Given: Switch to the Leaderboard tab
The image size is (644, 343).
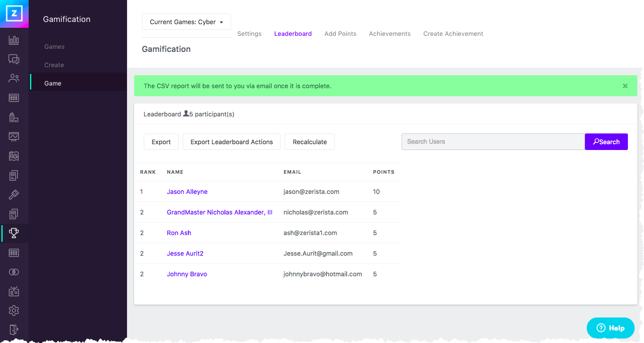Looking at the screenshot, I should pyautogui.click(x=293, y=34).
